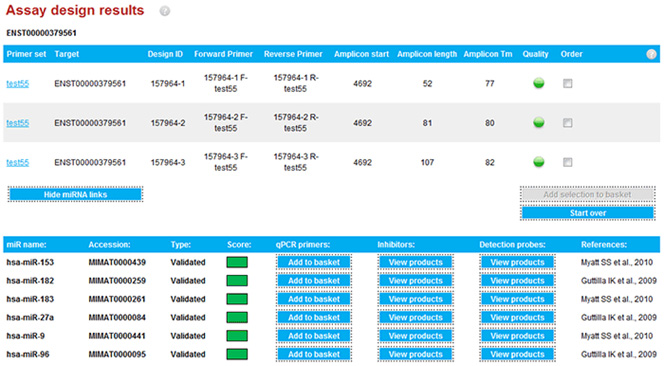Tick the Order checkbox for design 157964-3
The image size is (665, 366).
(x=567, y=162)
